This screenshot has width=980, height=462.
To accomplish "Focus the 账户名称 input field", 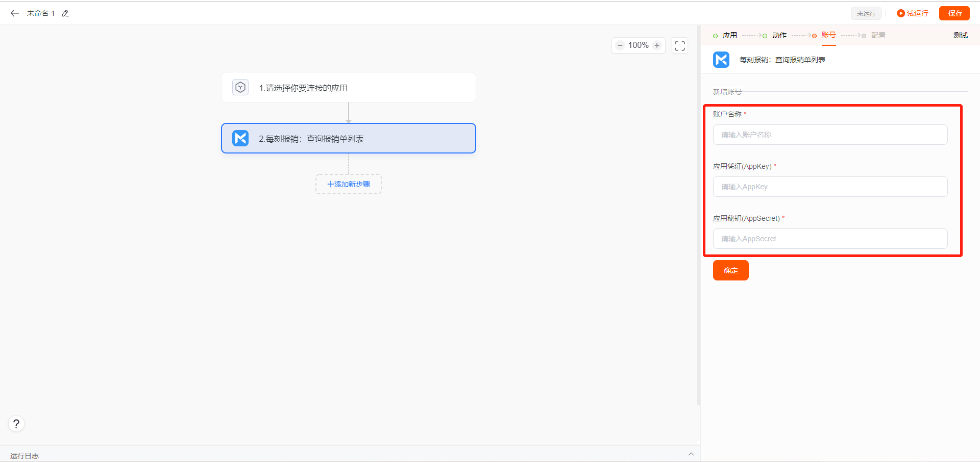I will tap(830, 135).
